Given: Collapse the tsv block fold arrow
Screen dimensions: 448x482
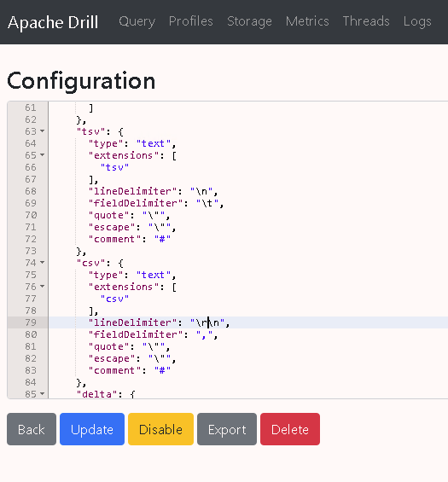Looking at the screenshot, I should coord(43,131).
